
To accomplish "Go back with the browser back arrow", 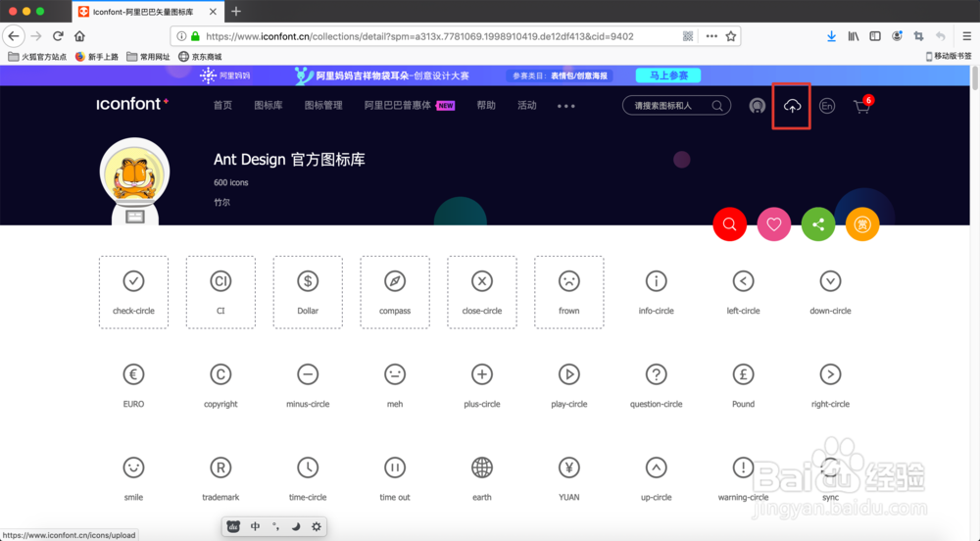I will (14, 36).
